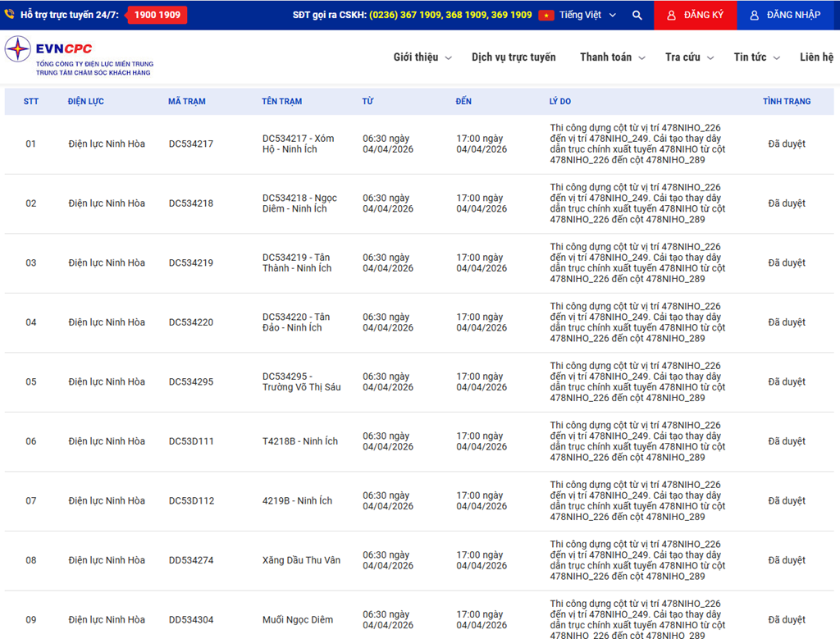The height and width of the screenshot is (639, 840).
Task: Click the CSKH phone numbers link
Action: (450, 16)
